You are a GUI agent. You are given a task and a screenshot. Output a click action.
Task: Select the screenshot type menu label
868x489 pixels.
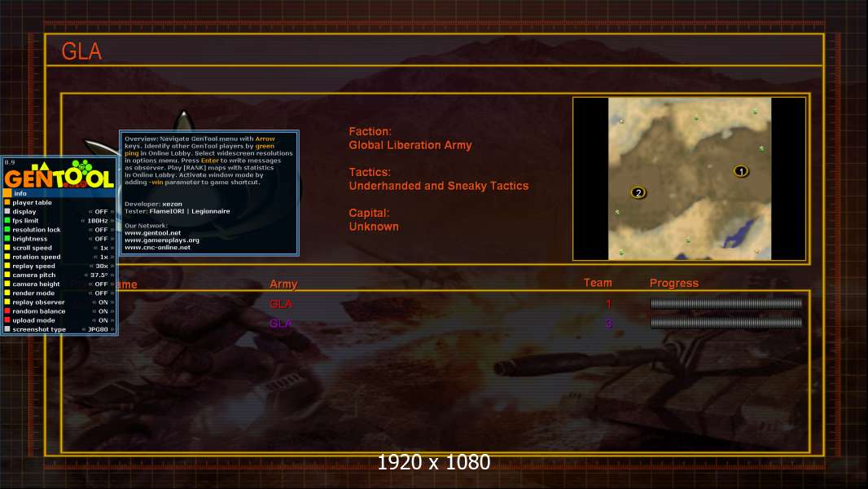[39, 329]
